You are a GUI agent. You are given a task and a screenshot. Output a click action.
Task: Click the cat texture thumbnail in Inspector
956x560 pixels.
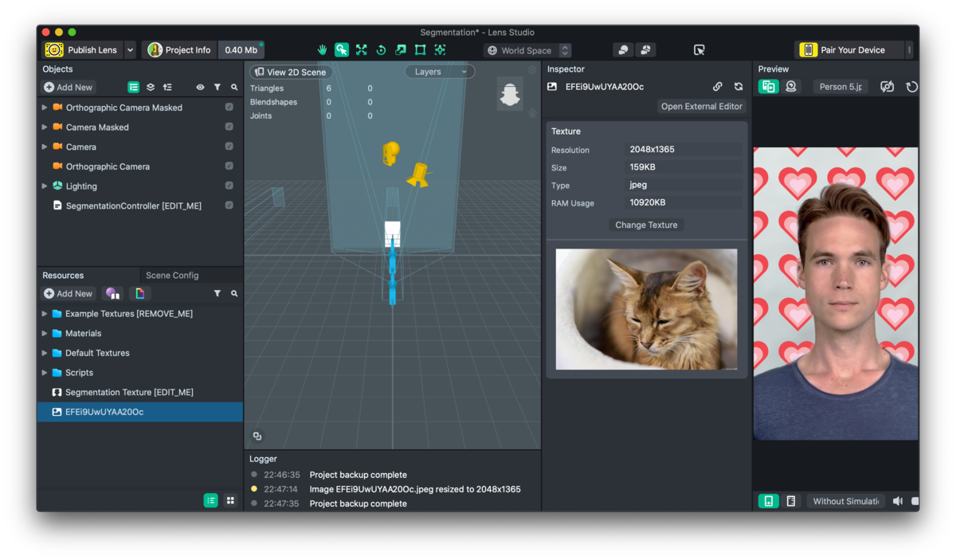(x=646, y=309)
